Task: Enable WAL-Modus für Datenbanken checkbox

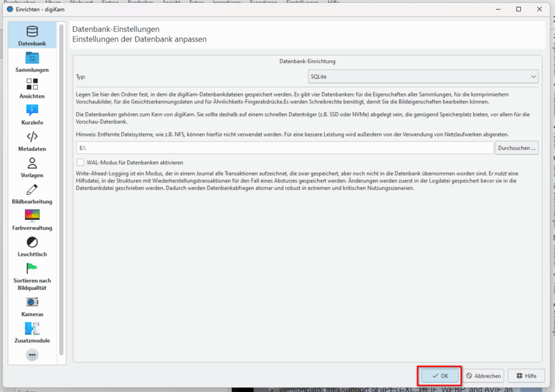Action: [80, 162]
